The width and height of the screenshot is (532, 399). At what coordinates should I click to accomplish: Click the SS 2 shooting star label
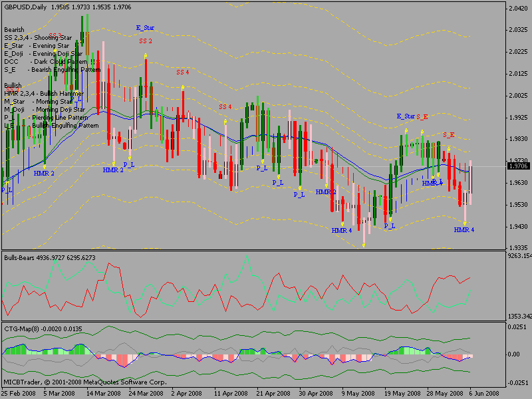tap(145, 41)
